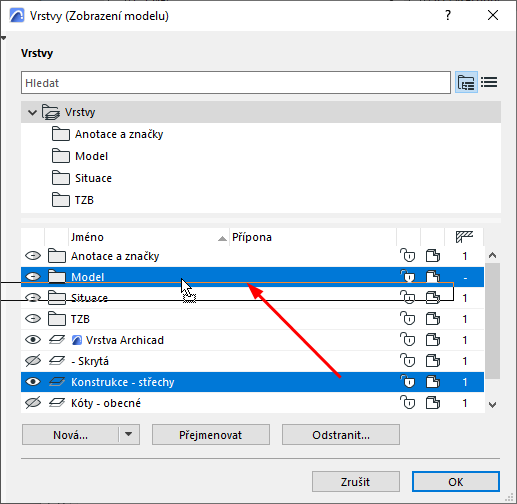This screenshot has width=517, height=504.
Task: Click layer icon of - Skrytá row
Action: [57, 361]
